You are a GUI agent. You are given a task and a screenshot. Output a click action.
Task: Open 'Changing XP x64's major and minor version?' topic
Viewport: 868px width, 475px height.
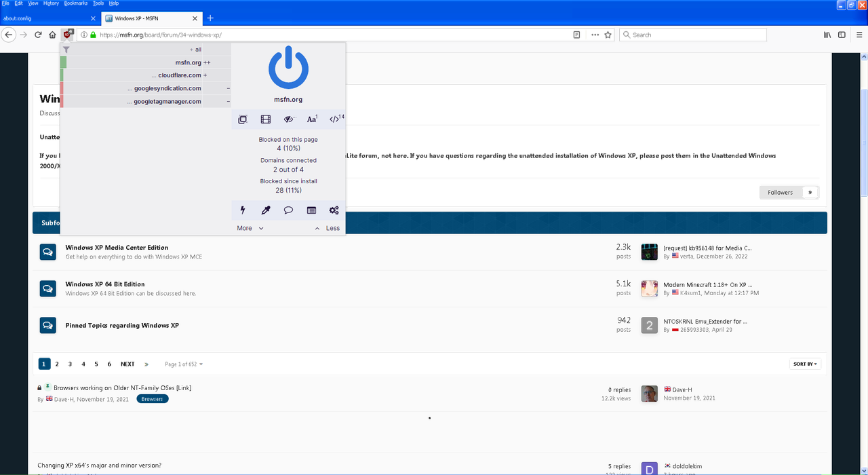100,465
